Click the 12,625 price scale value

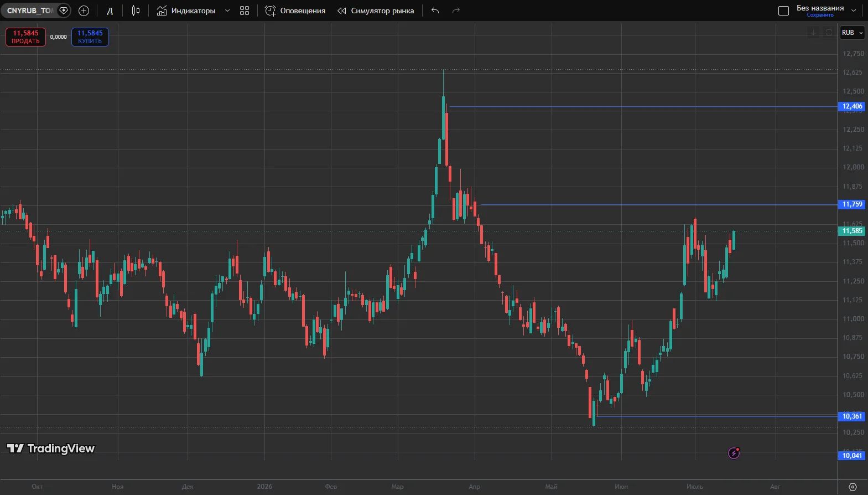point(853,73)
